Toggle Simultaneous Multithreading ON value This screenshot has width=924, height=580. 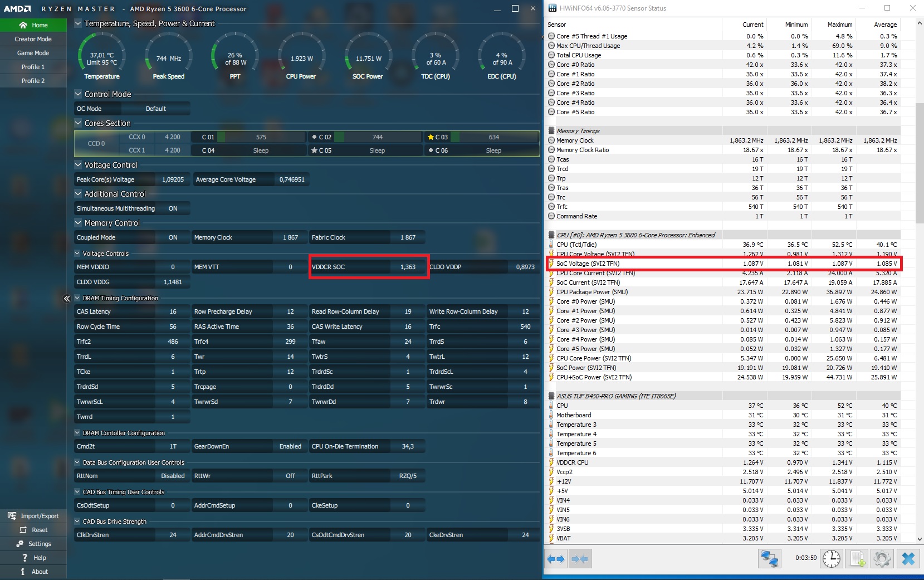[173, 208]
